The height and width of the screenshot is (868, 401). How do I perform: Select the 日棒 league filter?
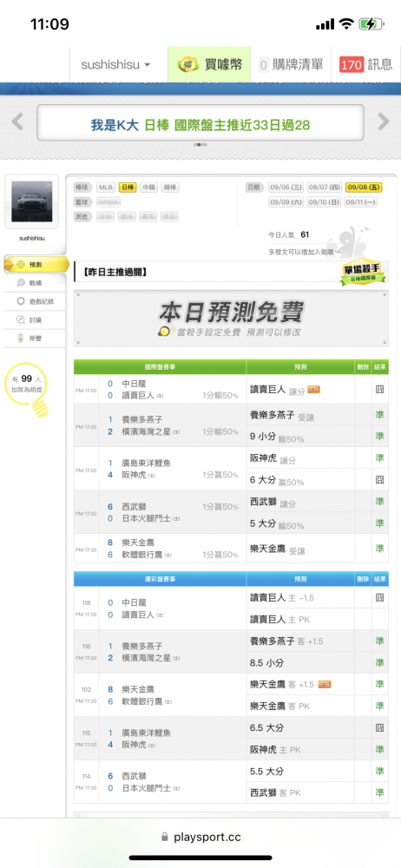tap(128, 187)
